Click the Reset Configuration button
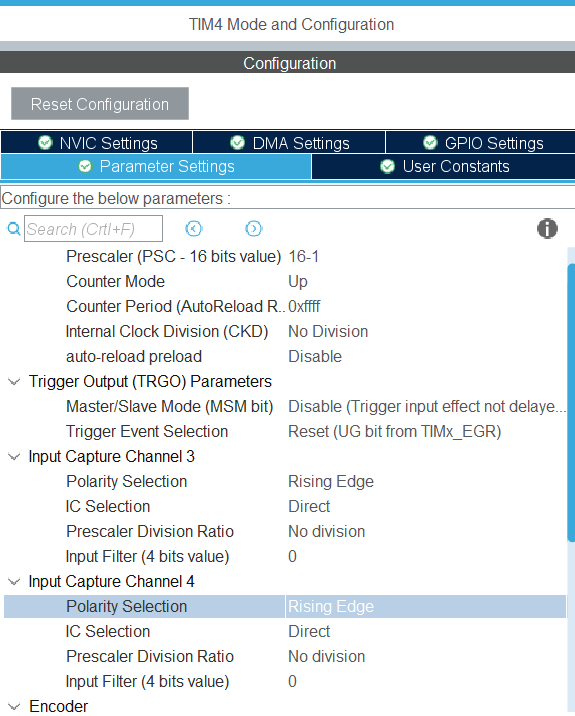The height and width of the screenshot is (716, 575). coord(100,104)
